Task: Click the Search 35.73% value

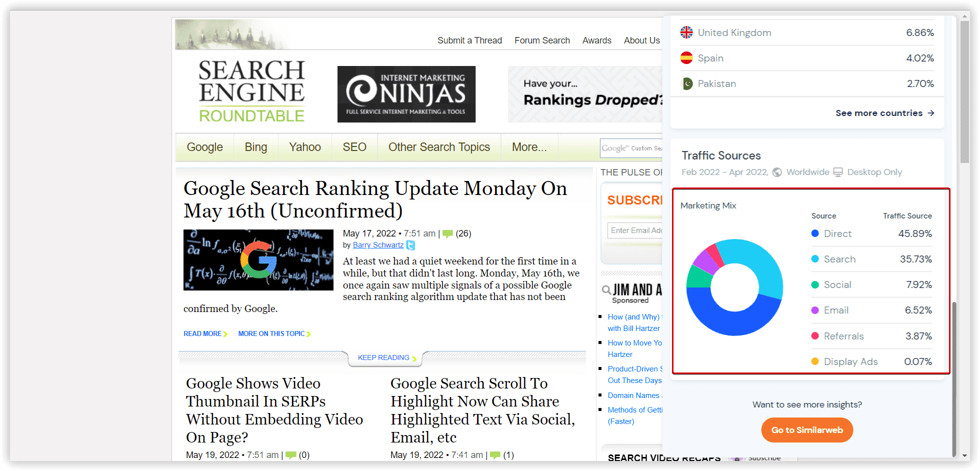Action: point(915,259)
